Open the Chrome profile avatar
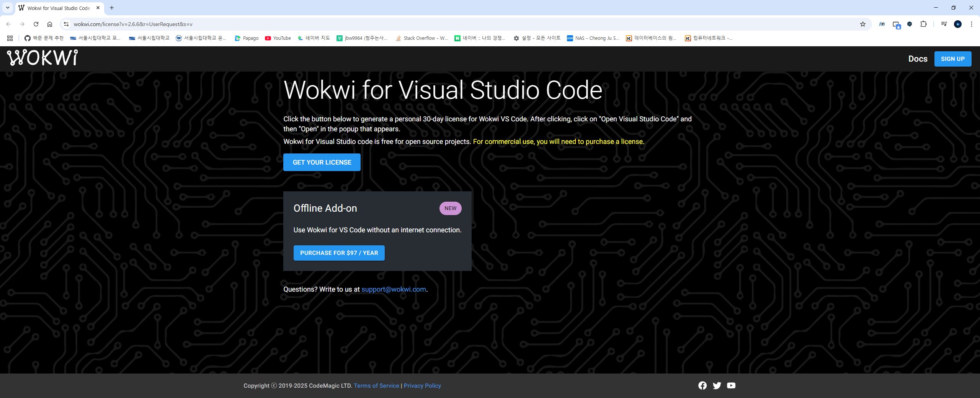Screen dimensions: 980x398 pos(958,24)
